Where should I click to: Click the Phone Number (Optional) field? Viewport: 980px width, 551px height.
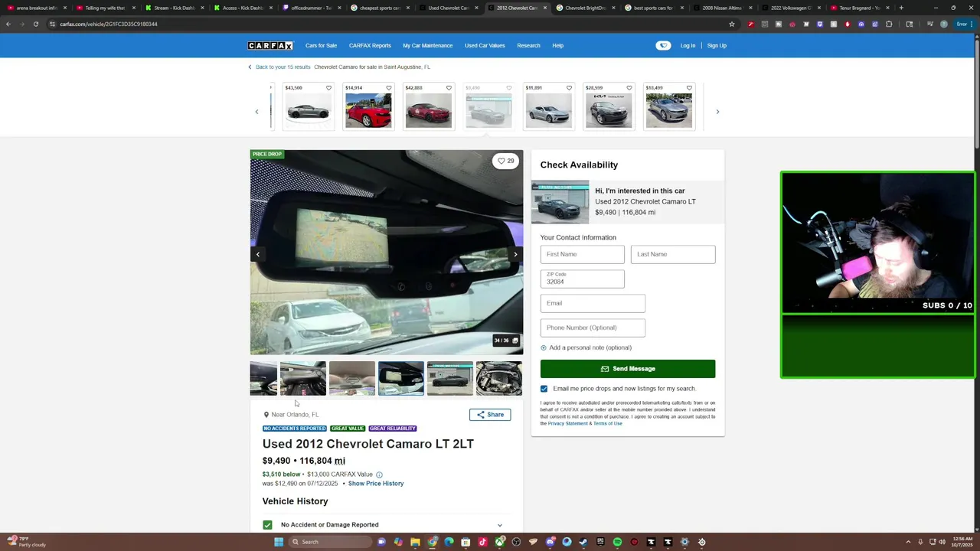(x=593, y=328)
